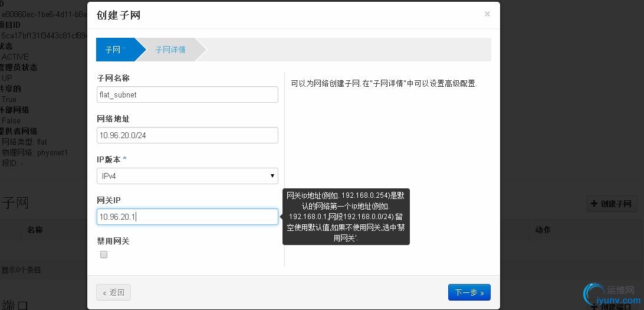
Task: Click the 名称 column header
Action: [x=35, y=230]
